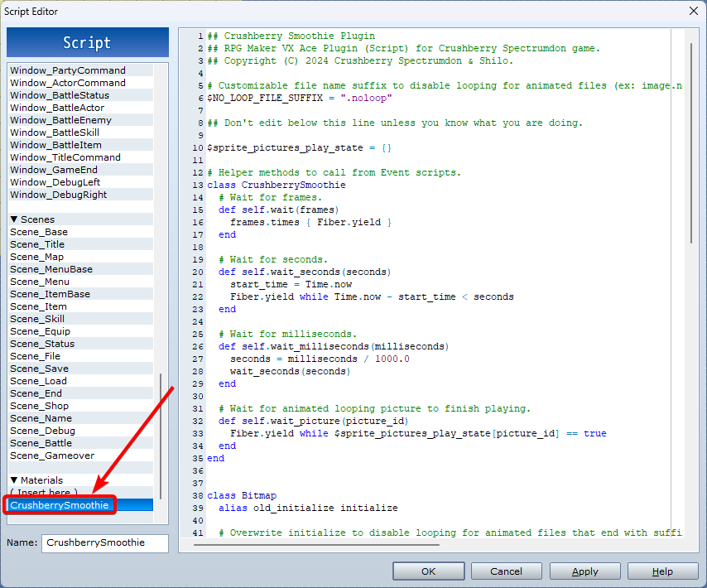Click line 20 def self.wait_seconds
The height and width of the screenshot is (588, 707).
click(305, 272)
